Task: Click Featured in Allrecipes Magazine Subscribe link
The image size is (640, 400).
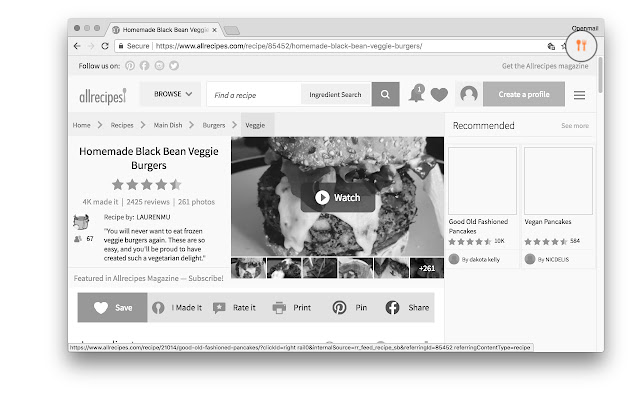Action: (x=149, y=278)
